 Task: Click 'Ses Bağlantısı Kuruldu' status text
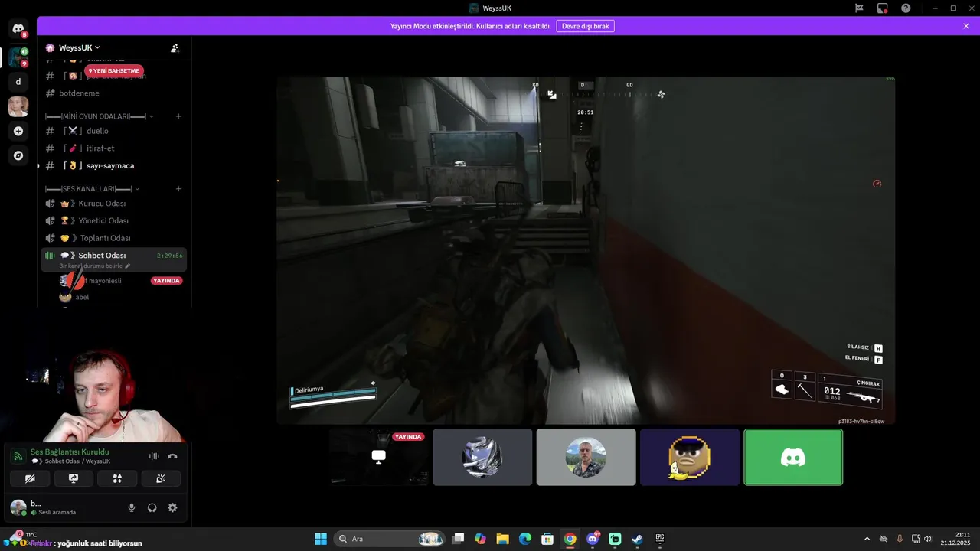tap(70, 452)
